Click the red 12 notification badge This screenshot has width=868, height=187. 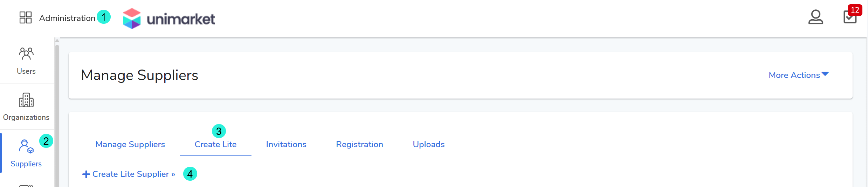tap(855, 10)
